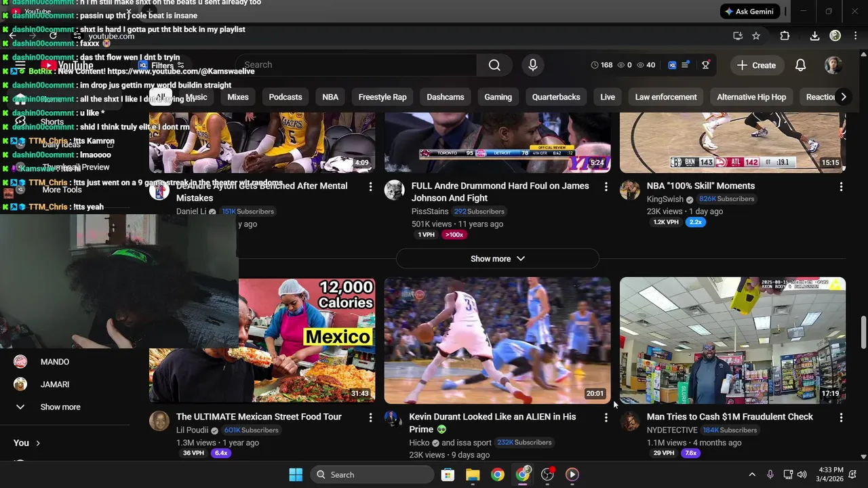The width and height of the screenshot is (868, 488).
Task: Click the Create button
Action: 756,65
